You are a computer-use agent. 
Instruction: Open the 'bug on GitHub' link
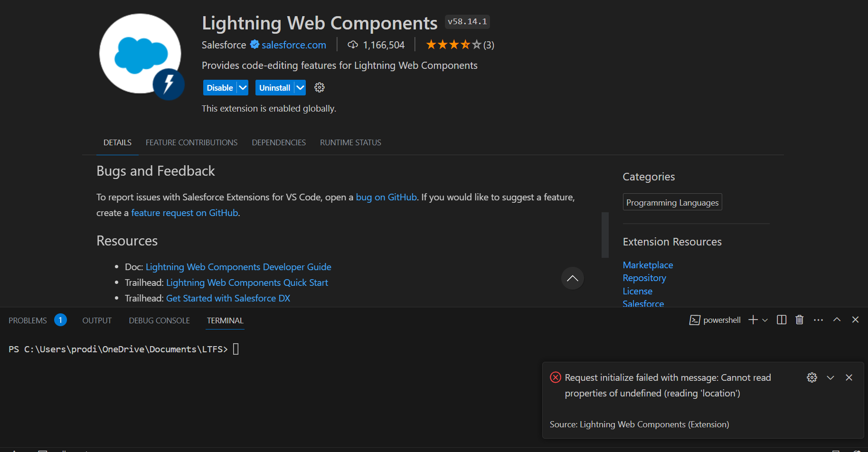tap(386, 197)
